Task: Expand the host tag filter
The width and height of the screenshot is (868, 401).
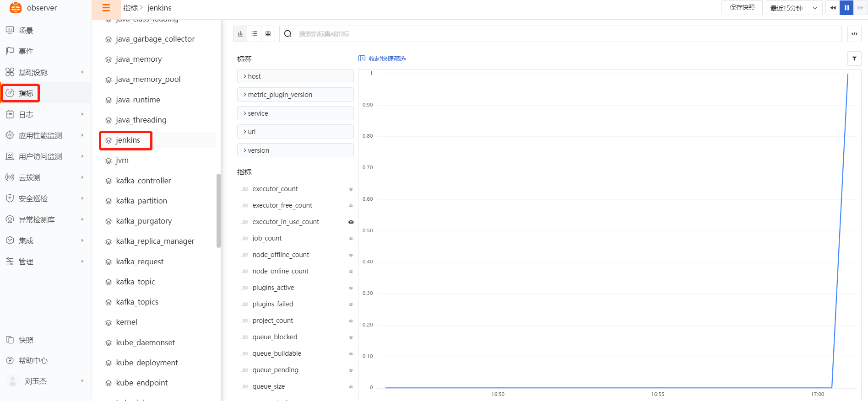Action: [x=295, y=76]
